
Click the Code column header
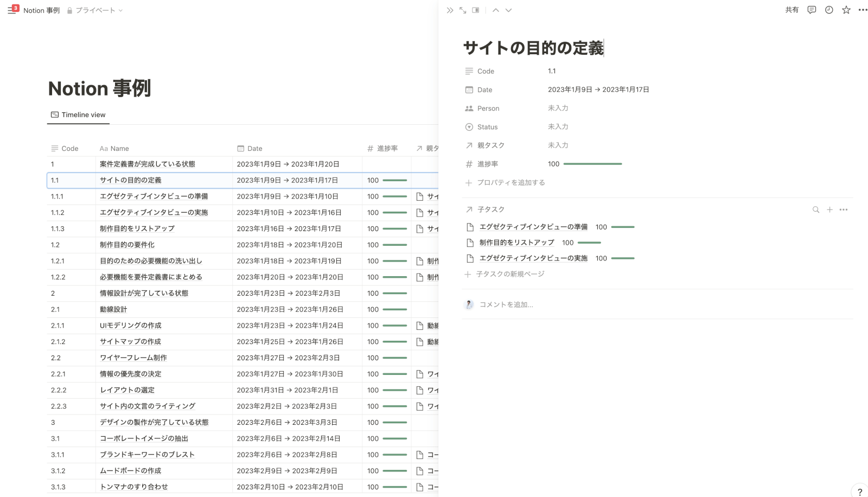65,148
